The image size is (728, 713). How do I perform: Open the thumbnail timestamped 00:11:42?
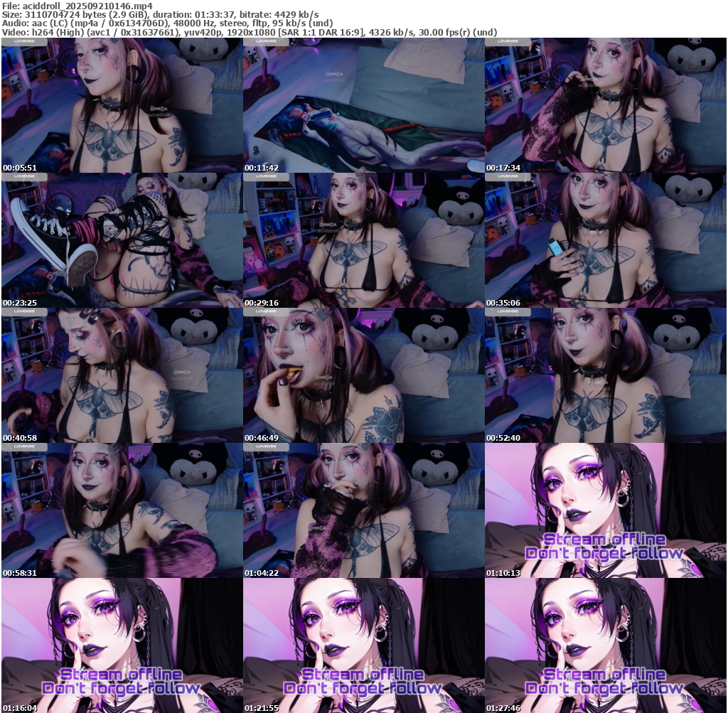[363, 105]
